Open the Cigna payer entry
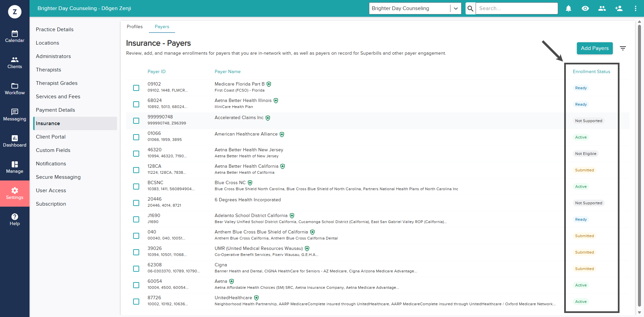The width and height of the screenshot is (644, 317). (x=221, y=265)
